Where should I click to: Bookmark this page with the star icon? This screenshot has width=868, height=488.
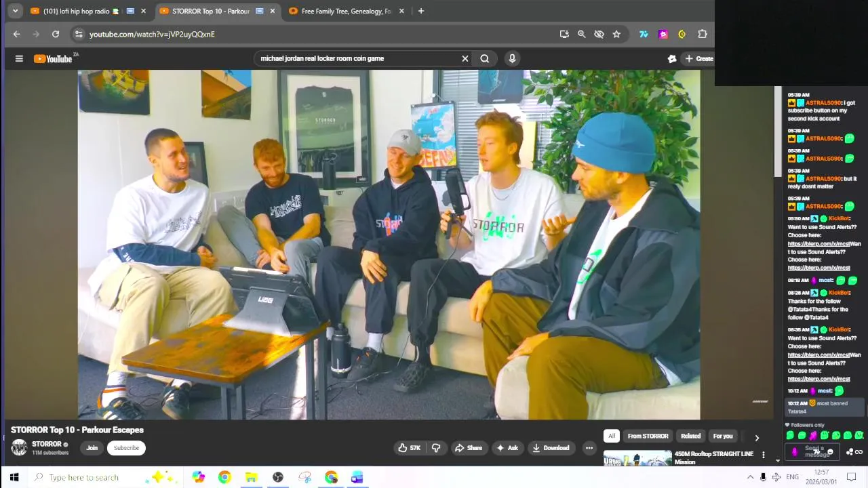click(616, 34)
